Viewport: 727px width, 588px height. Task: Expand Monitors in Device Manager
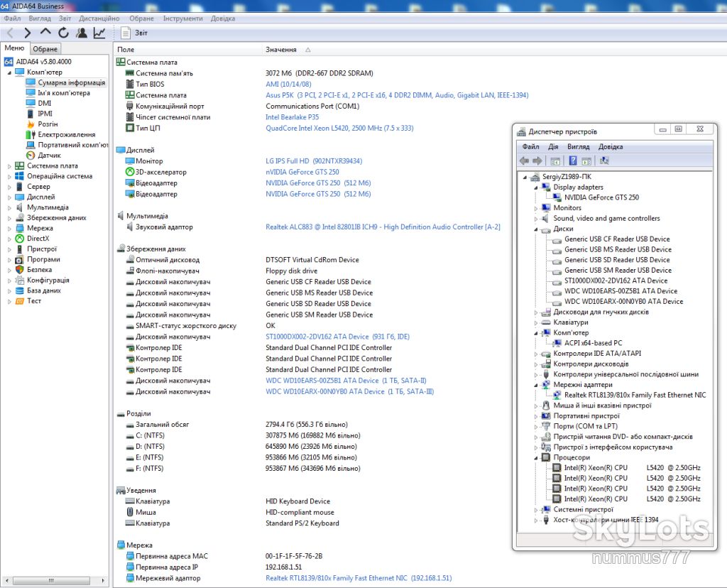[x=536, y=208]
